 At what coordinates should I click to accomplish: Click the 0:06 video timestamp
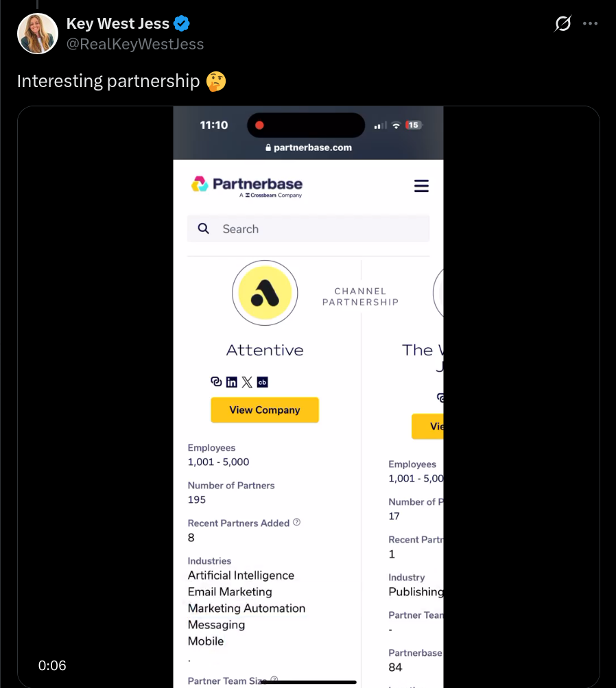point(52,665)
